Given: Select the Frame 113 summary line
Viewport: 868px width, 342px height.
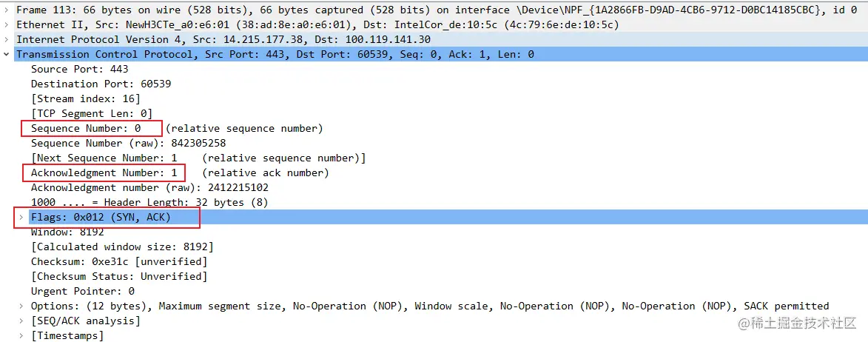Looking at the screenshot, I should click(x=437, y=10).
